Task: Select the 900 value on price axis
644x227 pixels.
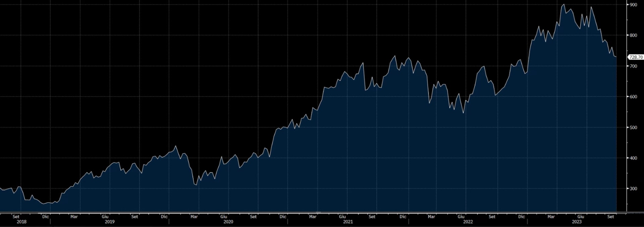Action: pyautogui.click(x=633, y=5)
